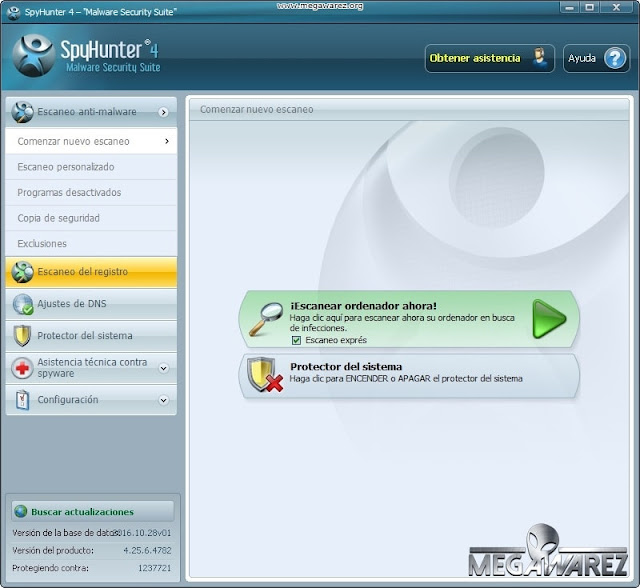Expand the Configuración section chevron
The width and height of the screenshot is (640, 588).
[x=163, y=400]
